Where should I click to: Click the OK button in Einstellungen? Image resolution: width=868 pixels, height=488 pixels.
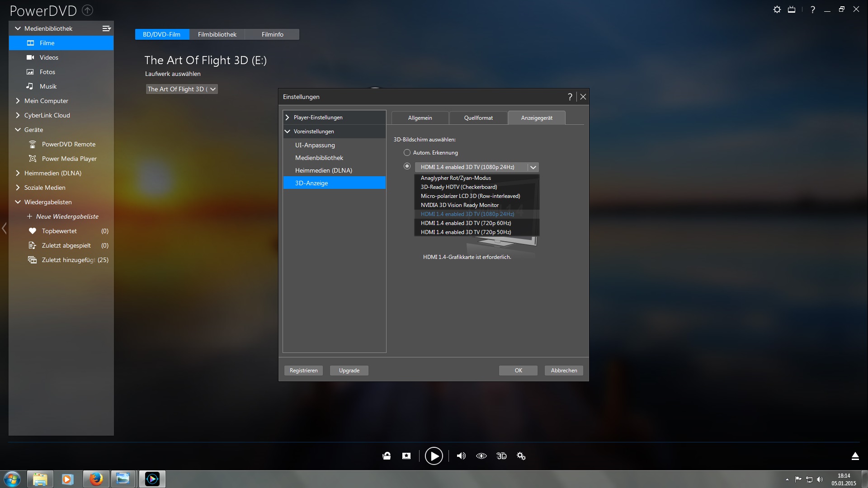coord(518,371)
